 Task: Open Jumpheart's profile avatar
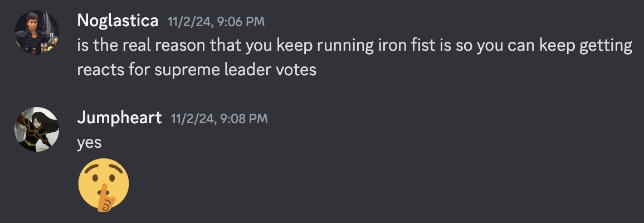(37, 129)
